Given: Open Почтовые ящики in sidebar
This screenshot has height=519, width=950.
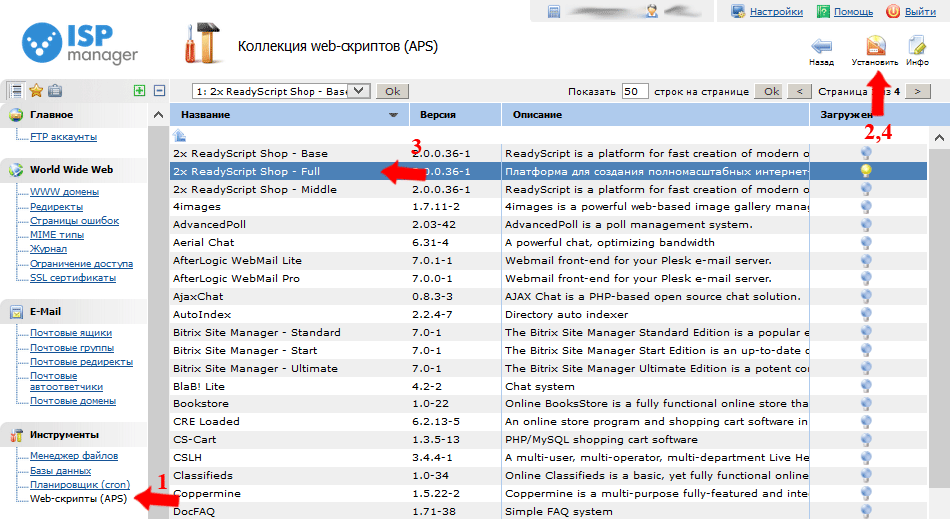Looking at the screenshot, I should pos(71,332).
